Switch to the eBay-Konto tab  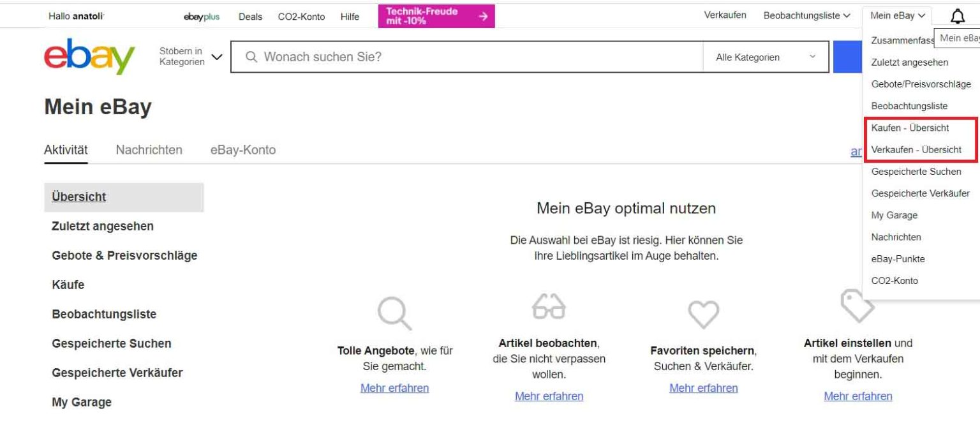point(243,150)
